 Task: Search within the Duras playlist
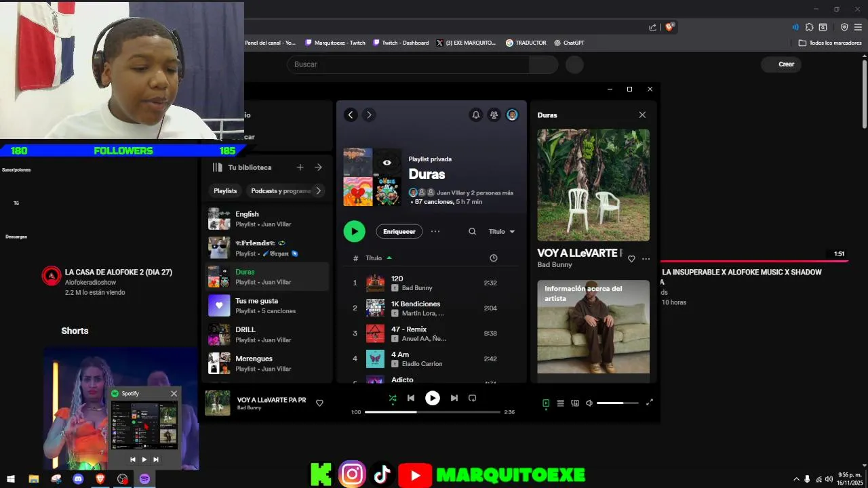pyautogui.click(x=472, y=232)
